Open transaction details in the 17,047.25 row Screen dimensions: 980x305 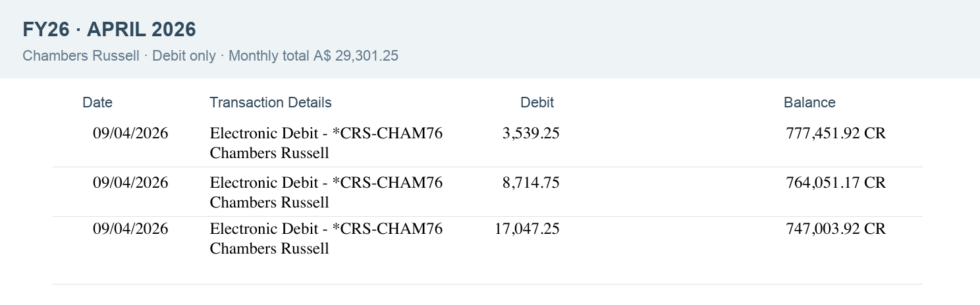click(x=326, y=238)
